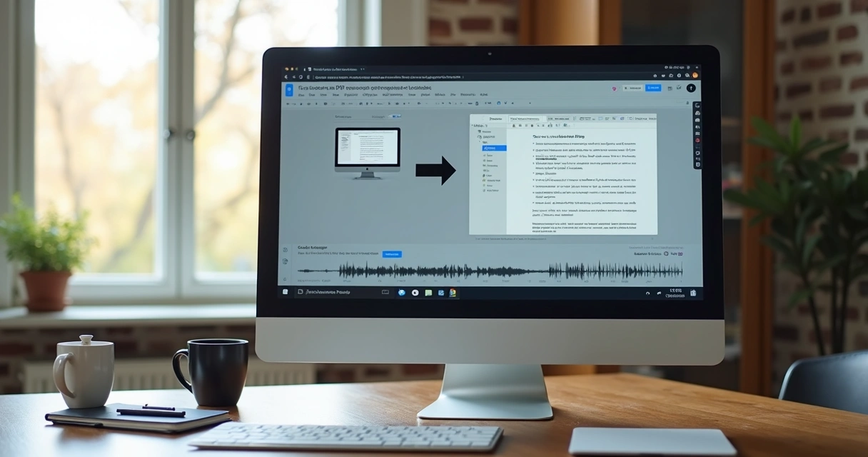Click the bottom icon in the right side panel
This screenshot has width=868, height=457.
tap(697, 164)
